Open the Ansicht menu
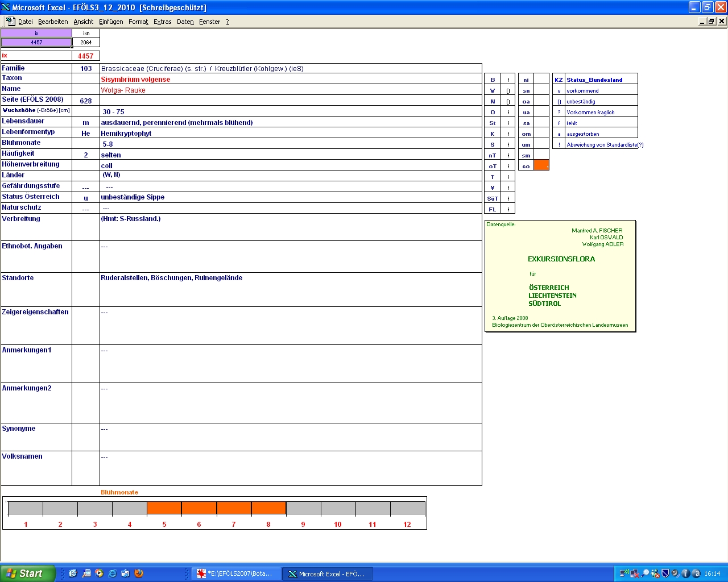This screenshot has height=582, width=728. [x=83, y=22]
